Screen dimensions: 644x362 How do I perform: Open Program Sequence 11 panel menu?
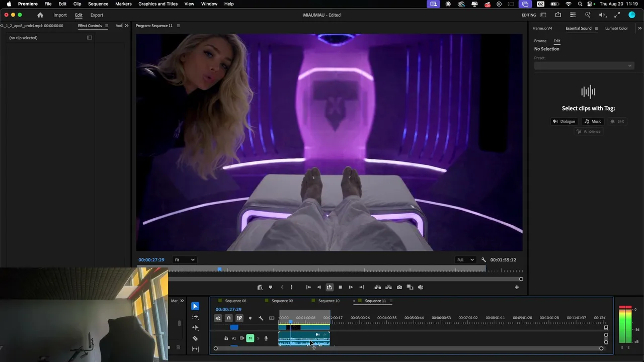click(x=178, y=26)
